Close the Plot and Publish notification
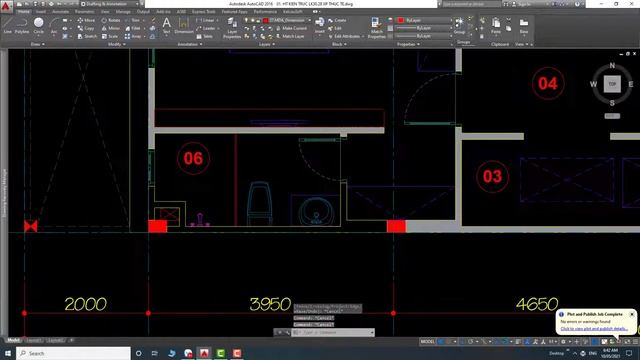Image resolution: width=640 pixels, height=360 pixels. [x=631, y=314]
